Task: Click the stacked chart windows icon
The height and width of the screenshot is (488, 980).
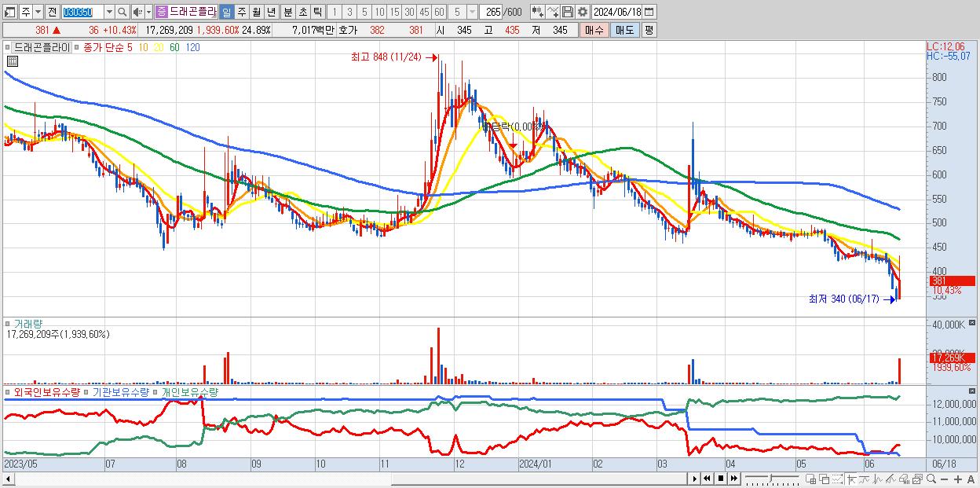Action: 918,479
